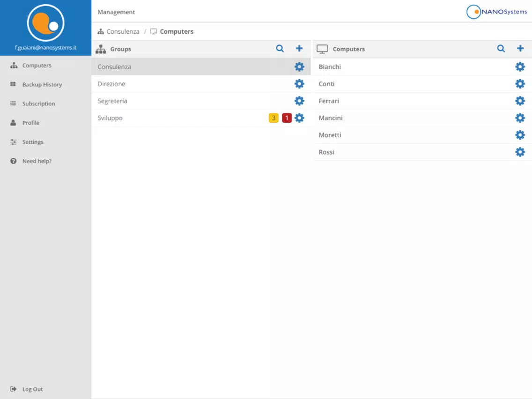Open Settings in the sidebar
The width and height of the screenshot is (532, 399).
point(27,142)
